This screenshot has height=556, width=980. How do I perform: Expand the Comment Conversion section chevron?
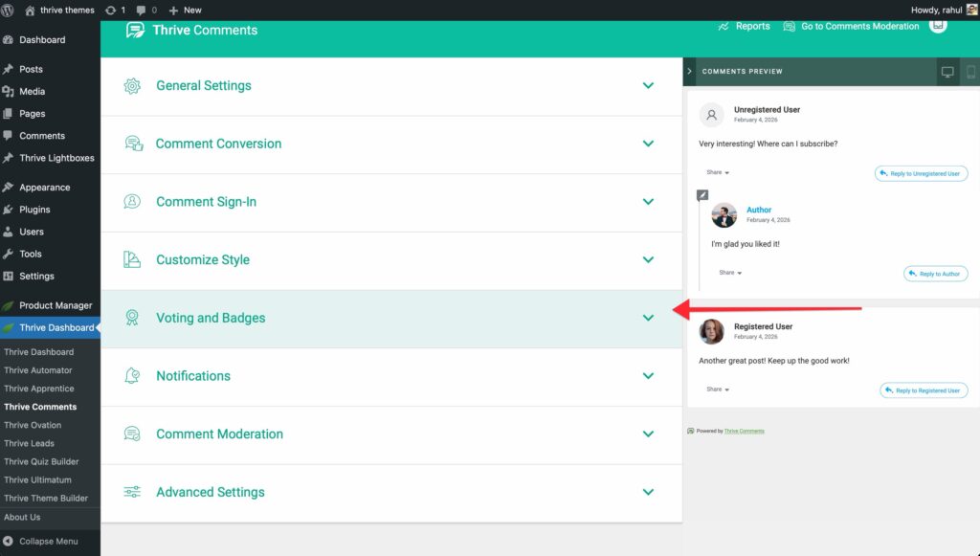click(648, 144)
